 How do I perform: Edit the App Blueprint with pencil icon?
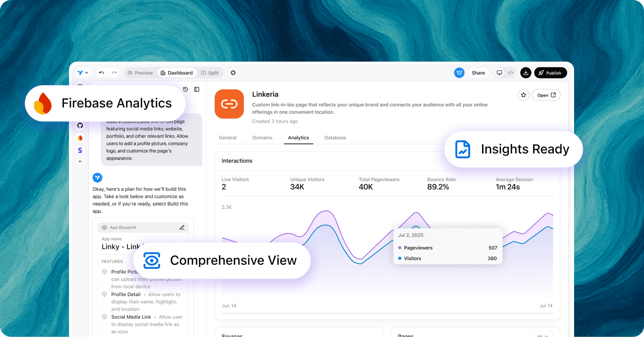tap(182, 228)
